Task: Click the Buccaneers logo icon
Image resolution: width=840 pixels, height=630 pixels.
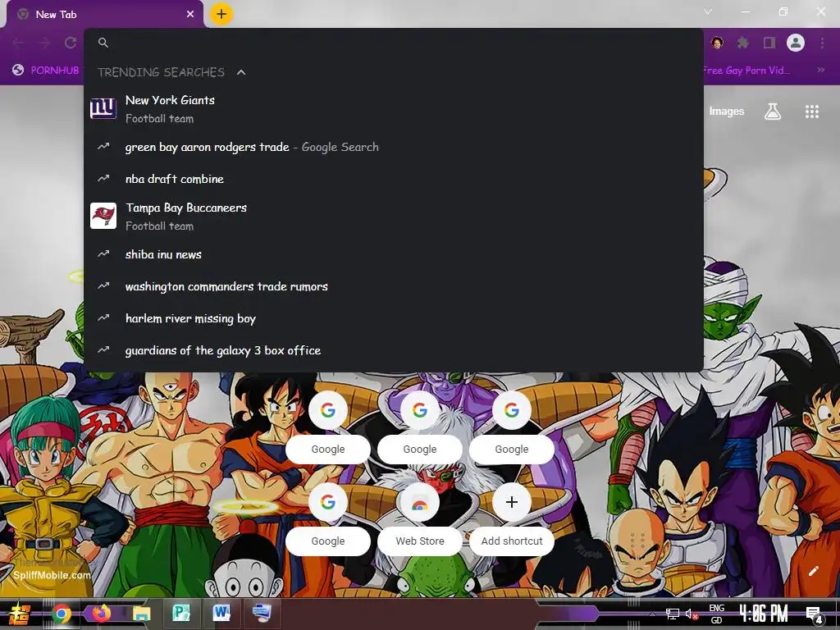Action: click(103, 216)
